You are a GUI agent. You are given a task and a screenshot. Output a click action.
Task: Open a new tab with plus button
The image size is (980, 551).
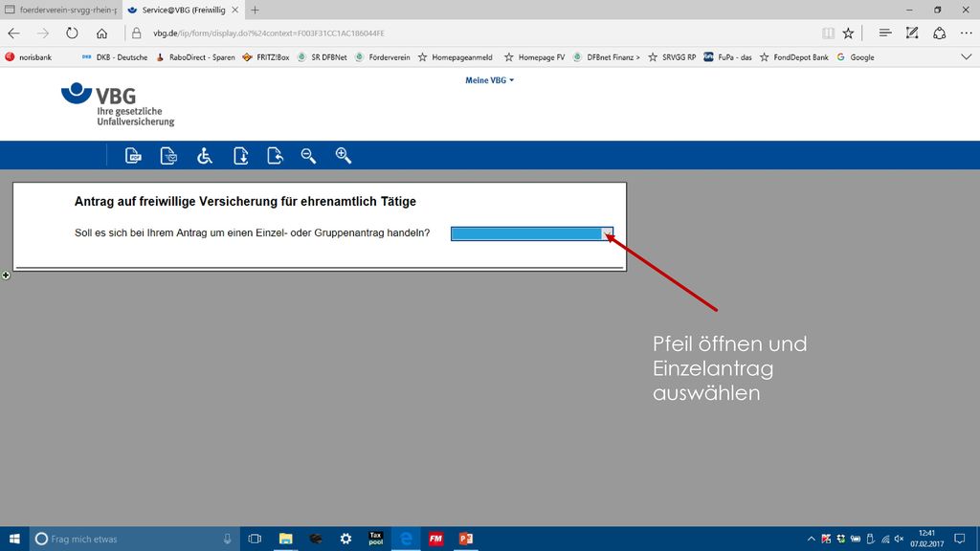pos(255,10)
